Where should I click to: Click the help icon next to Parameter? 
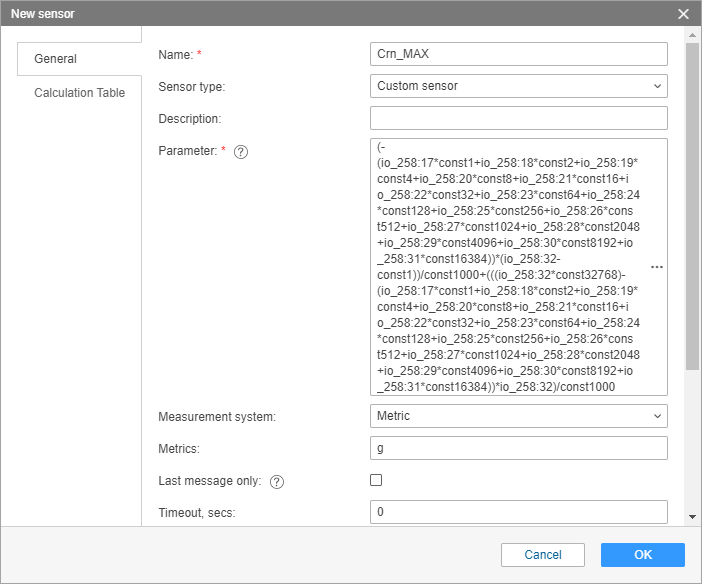(240, 152)
